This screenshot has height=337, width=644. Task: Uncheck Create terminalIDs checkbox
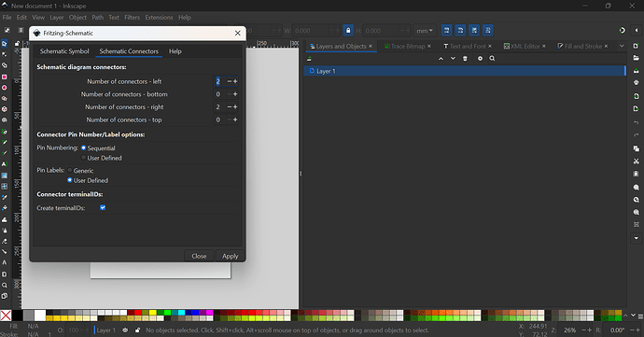(x=103, y=207)
